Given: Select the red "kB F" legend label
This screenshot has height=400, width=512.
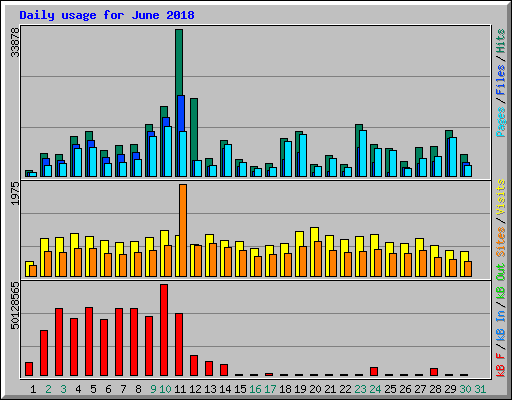Looking at the screenshot, I should tap(501, 365).
